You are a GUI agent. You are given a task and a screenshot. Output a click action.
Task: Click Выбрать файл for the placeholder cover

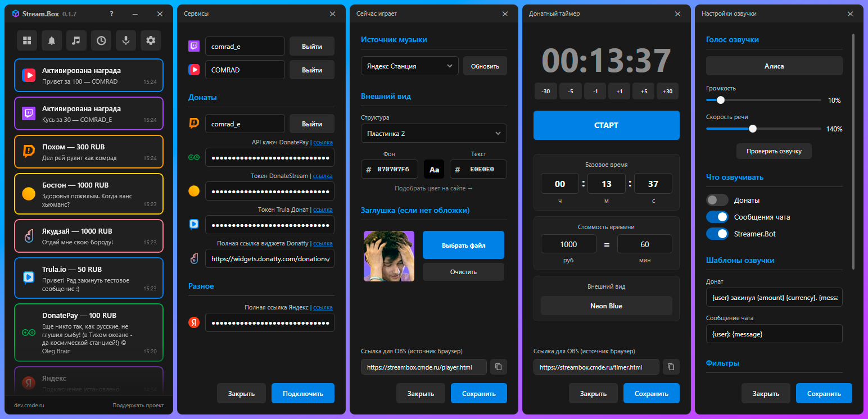point(464,245)
